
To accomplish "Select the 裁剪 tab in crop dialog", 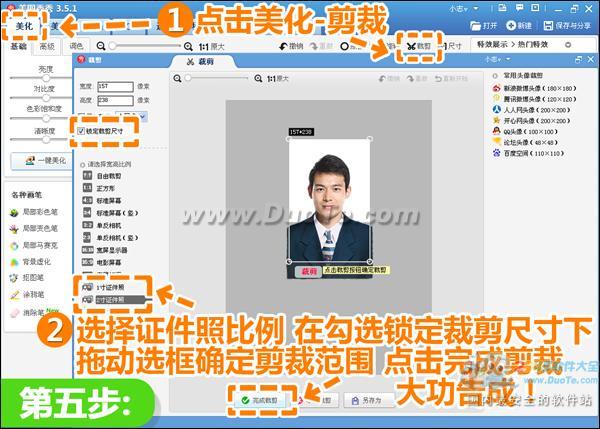I will pos(201,62).
